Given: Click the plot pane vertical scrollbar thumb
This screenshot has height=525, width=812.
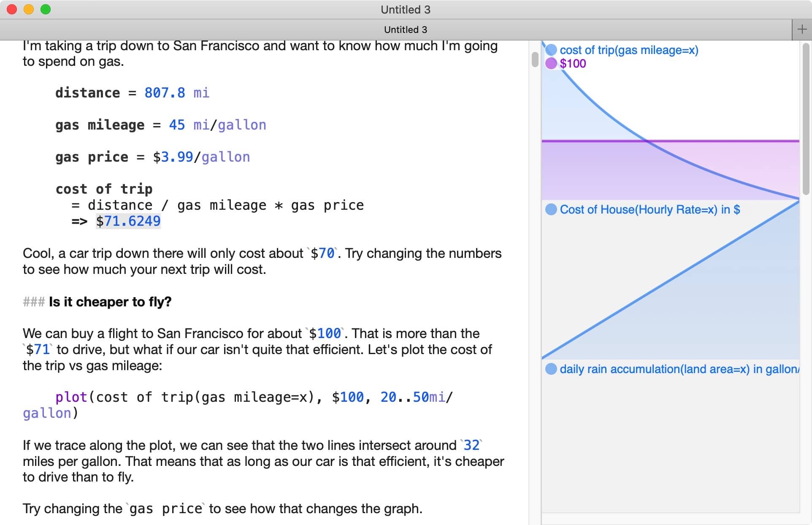Looking at the screenshot, I should tap(806, 119).
